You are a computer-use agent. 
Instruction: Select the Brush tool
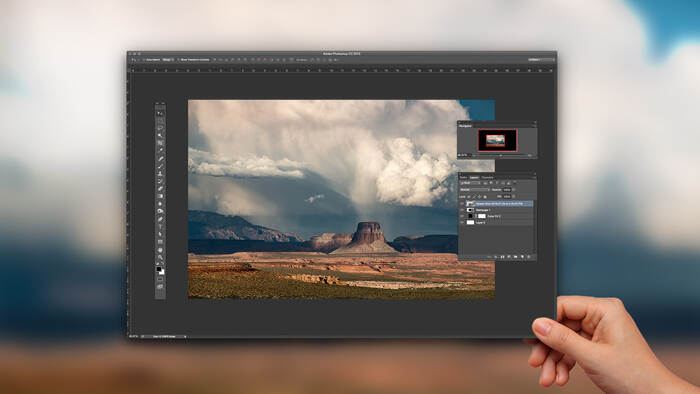pyautogui.click(x=160, y=166)
